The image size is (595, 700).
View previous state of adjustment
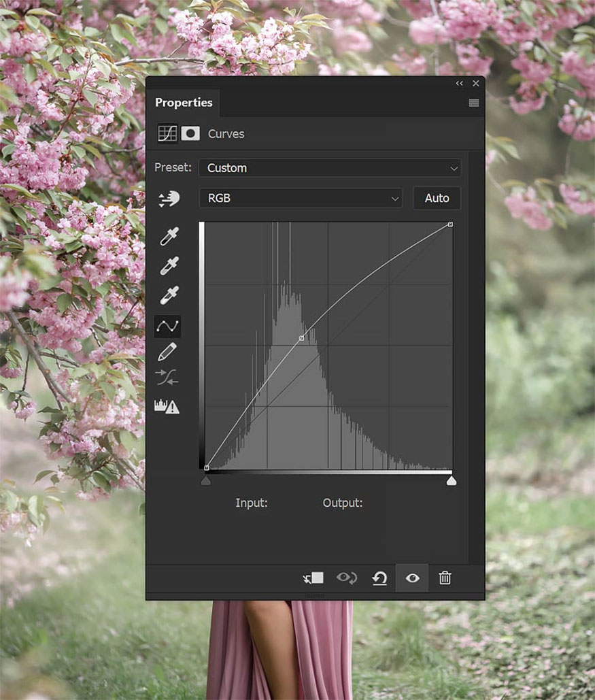click(x=346, y=578)
